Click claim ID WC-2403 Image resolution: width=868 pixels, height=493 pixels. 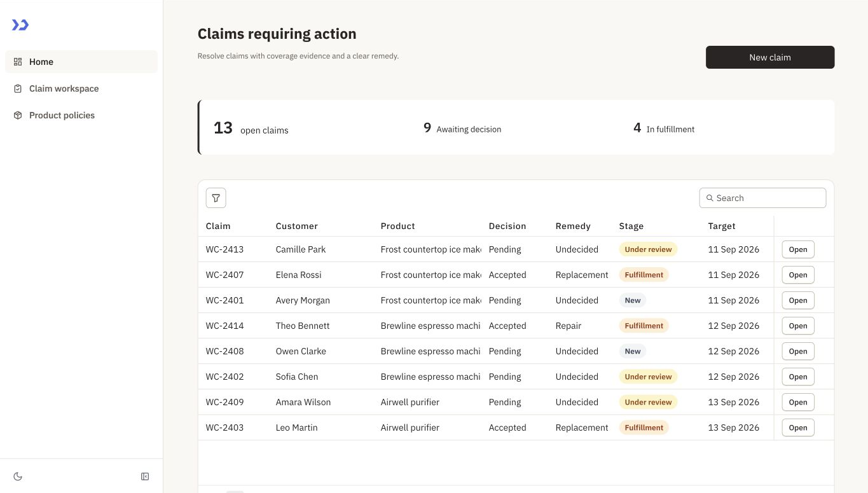[x=224, y=427]
